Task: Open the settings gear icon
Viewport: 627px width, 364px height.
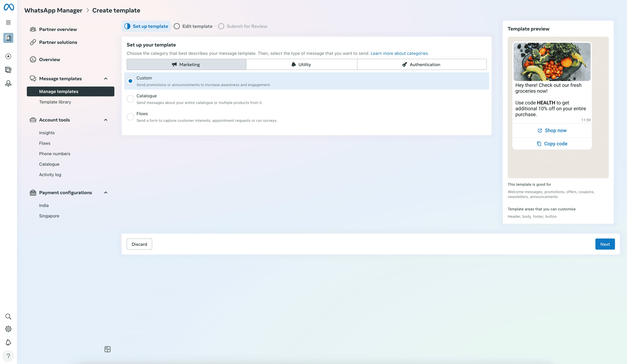Action: click(x=8, y=329)
